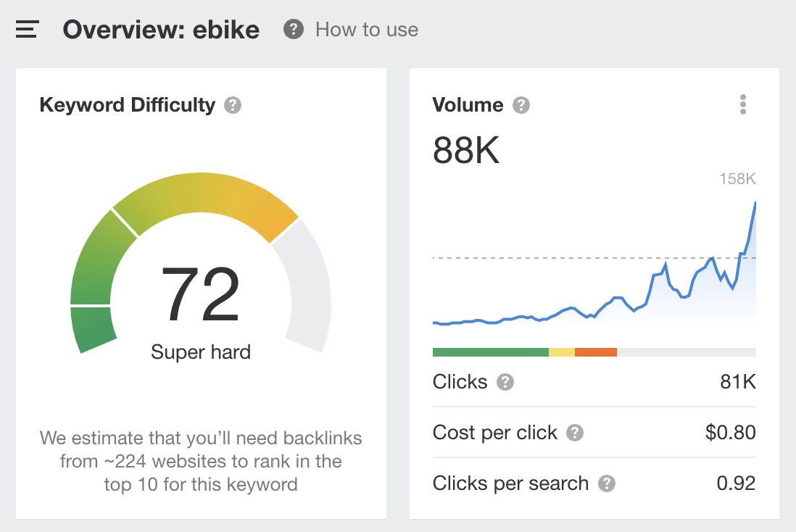Select the Clicks row
Image resolution: width=796 pixels, height=532 pixels.
[x=594, y=382]
